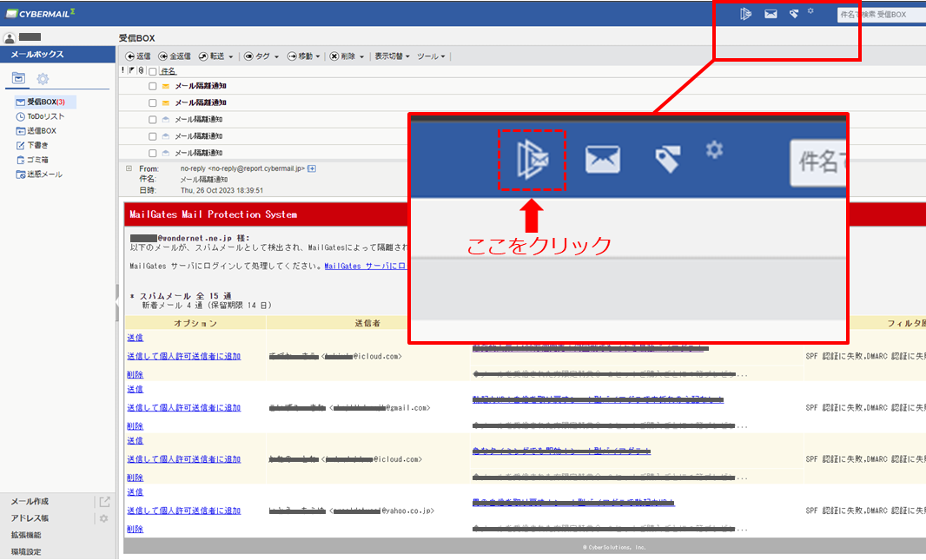Open アドレス帳 address book

tap(30, 518)
